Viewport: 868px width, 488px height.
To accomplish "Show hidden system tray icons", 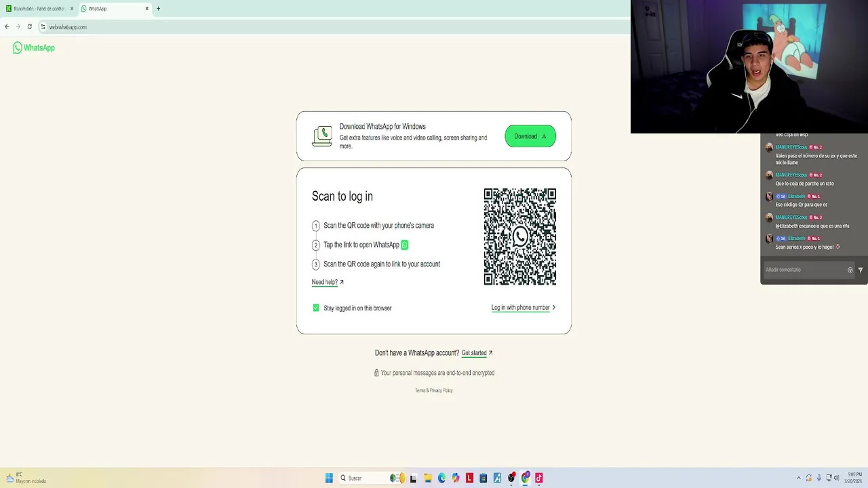I will 799,478.
